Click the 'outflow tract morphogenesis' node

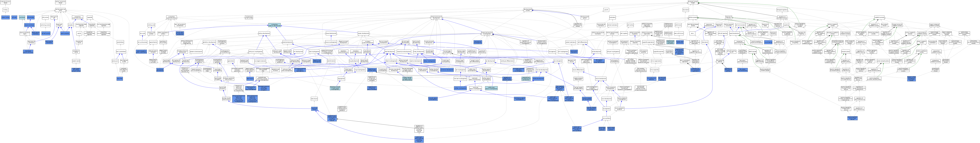tap(472, 70)
